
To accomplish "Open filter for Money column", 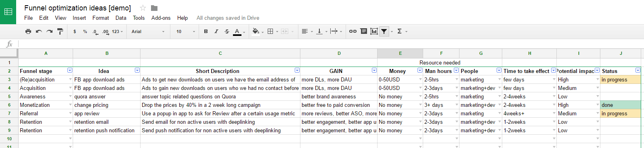I will pyautogui.click(x=420, y=71).
